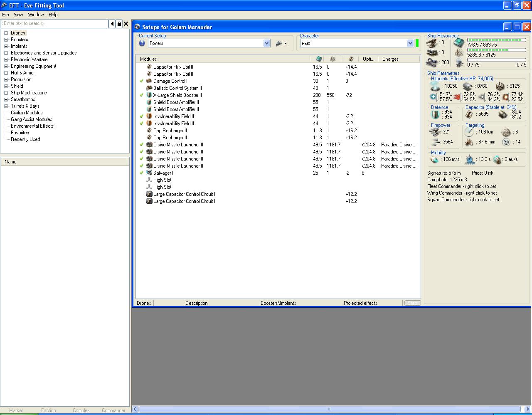Click the back arrow icon near search
The height and width of the screenshot is (415, 532).
click(112, 24)
